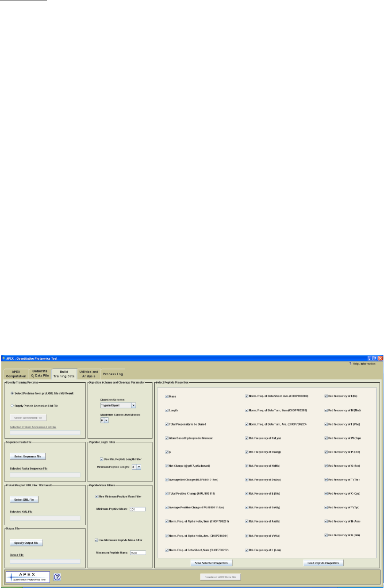Uncheck Atom Based Hydrophobic Moment

point(167,438)
